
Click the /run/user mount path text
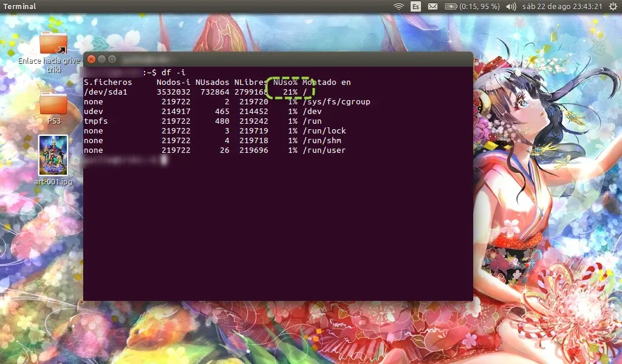point(324,150)
